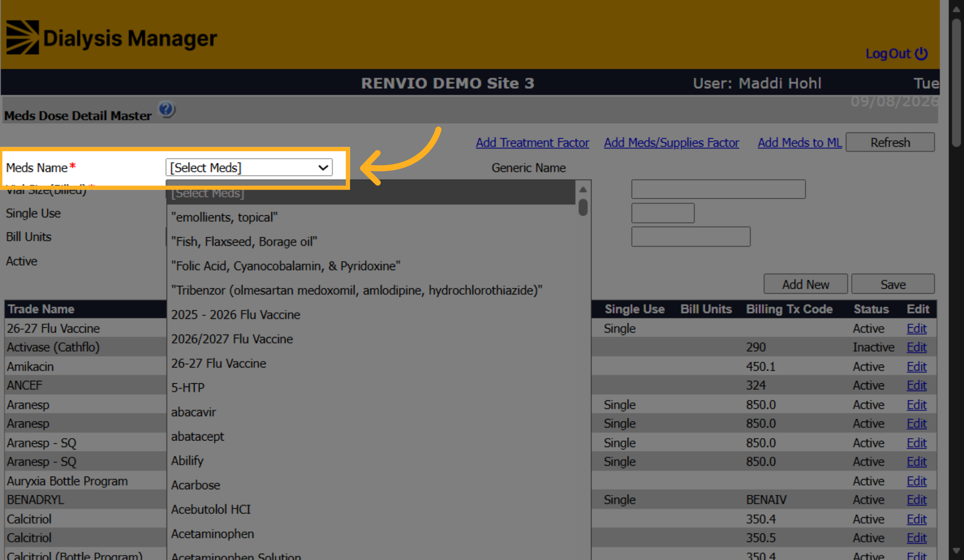Edit the Activase (Cathflo) row
This screenshot has width=964, height=560.
[x=916, y=347]
